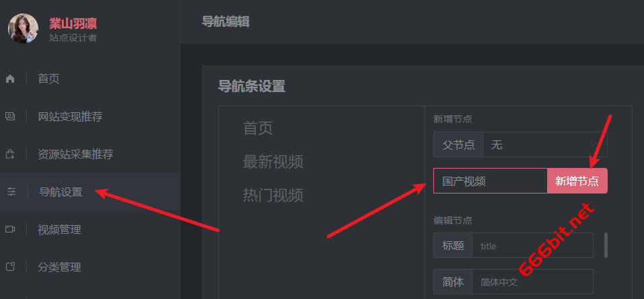644x299 pixels.
Task: Select the 热门视频 navigation node
Action: point(273,196)
